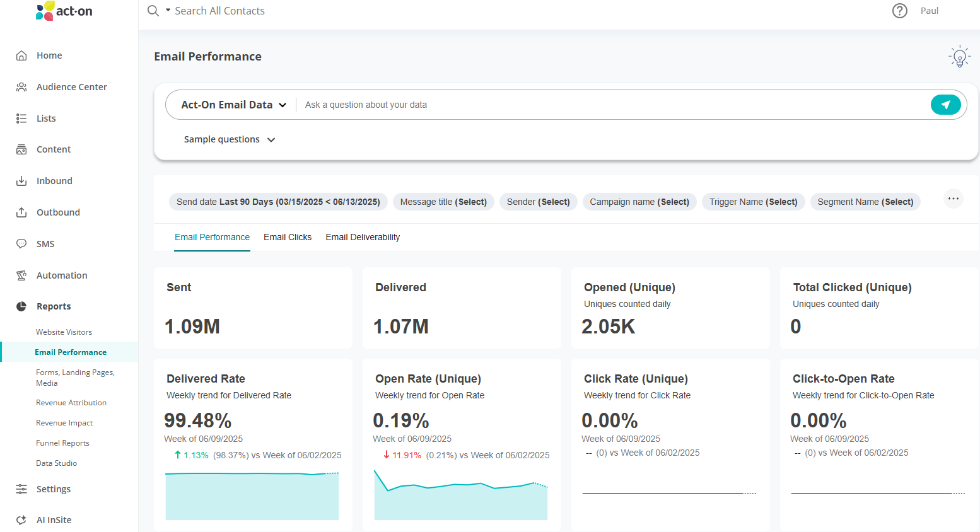Open search scope dropdown arrow

tap(168, 10)
